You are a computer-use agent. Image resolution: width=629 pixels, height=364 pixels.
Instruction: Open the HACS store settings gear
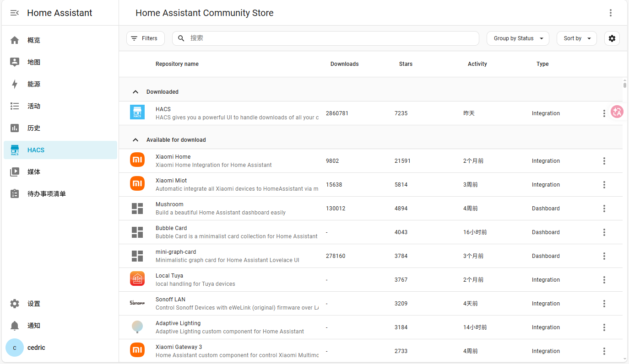612,38
